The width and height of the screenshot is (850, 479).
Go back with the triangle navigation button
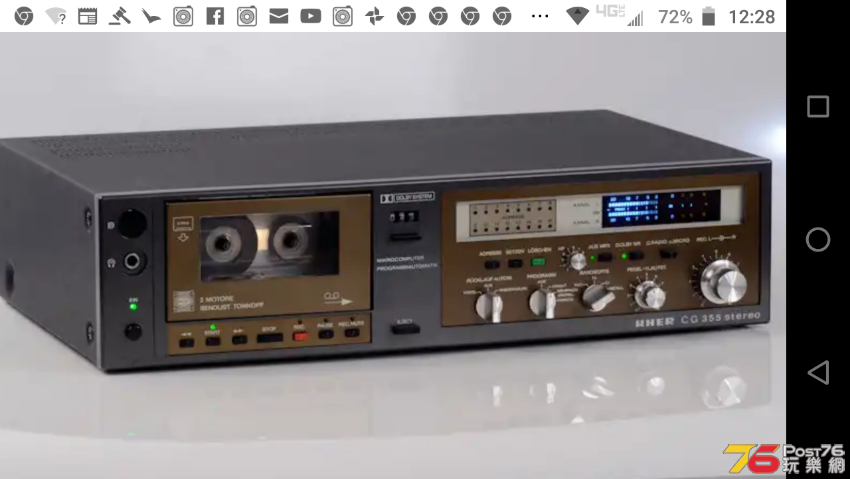point(818,373)
